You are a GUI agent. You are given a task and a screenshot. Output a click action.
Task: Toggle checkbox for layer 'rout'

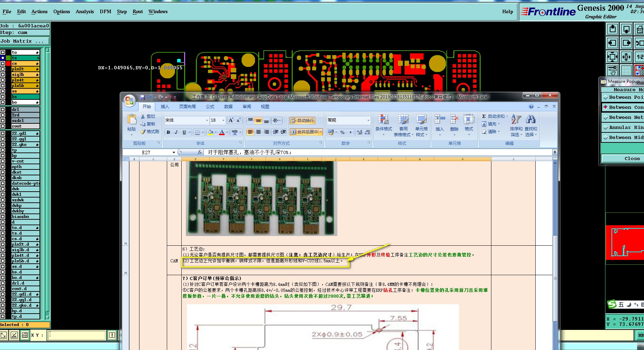(3, 126)
